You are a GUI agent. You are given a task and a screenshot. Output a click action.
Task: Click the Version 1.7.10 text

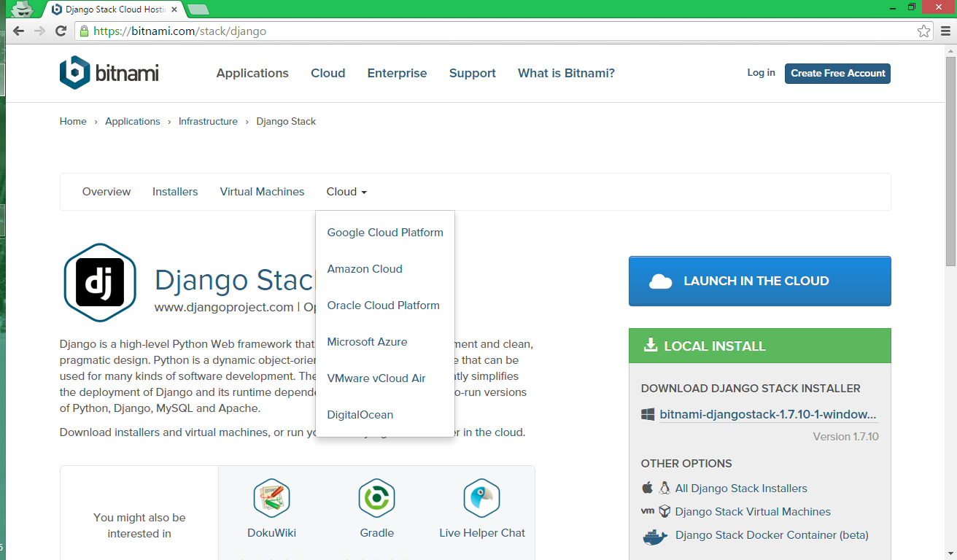point(846,437)
